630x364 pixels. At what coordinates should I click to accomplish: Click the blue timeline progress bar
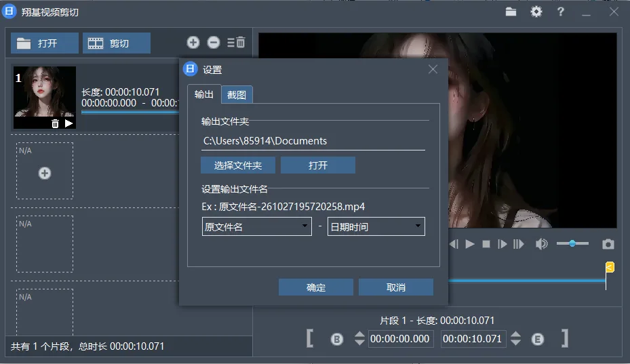click(x=527, y=281)
